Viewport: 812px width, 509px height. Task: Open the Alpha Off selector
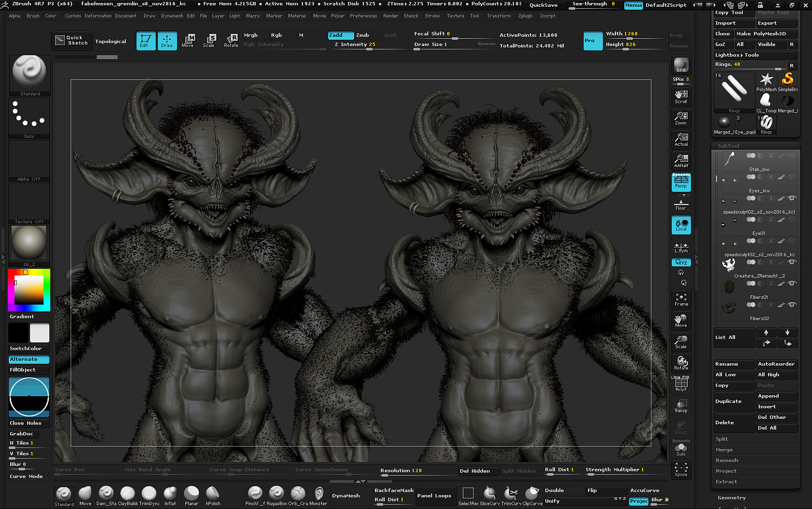(29, 161)
